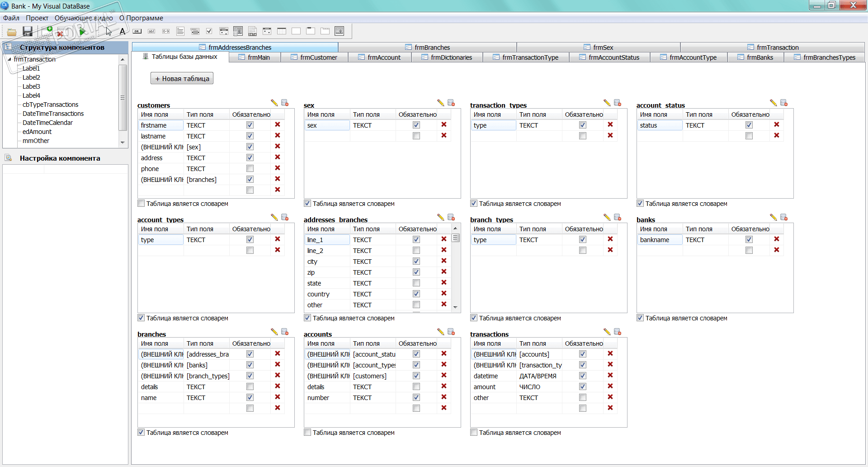Uncheck dictionary checkbox under banks table
Viewport: 868px width, 467px height.
(640, 318)
